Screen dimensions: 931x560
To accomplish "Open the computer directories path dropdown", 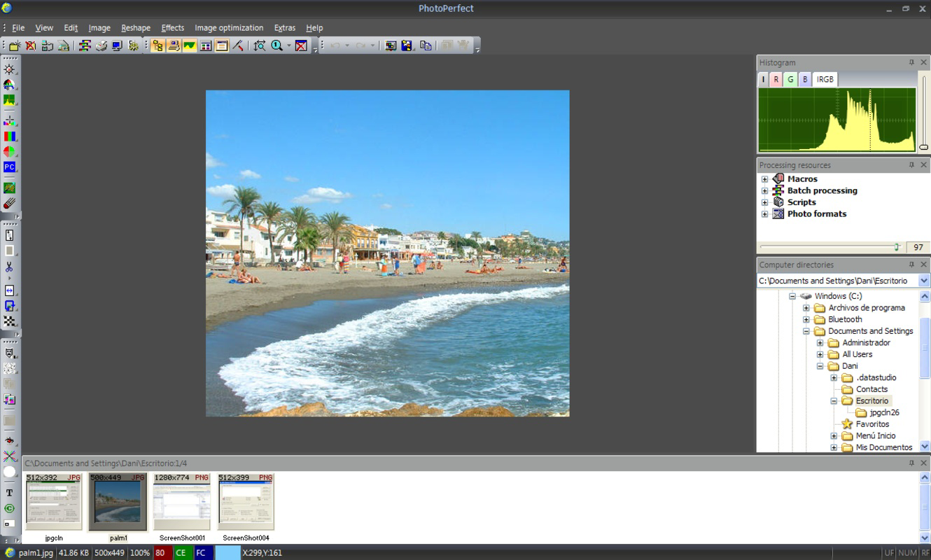I will pos(923,280).
